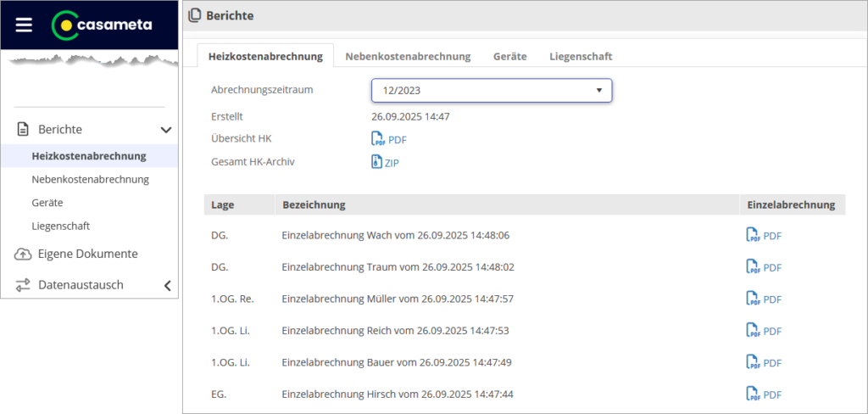Viewport: 868px width, 414px height.
Task: Open the Liegenschaft tab
Action: pyautogui.click(x=581, y=56)
